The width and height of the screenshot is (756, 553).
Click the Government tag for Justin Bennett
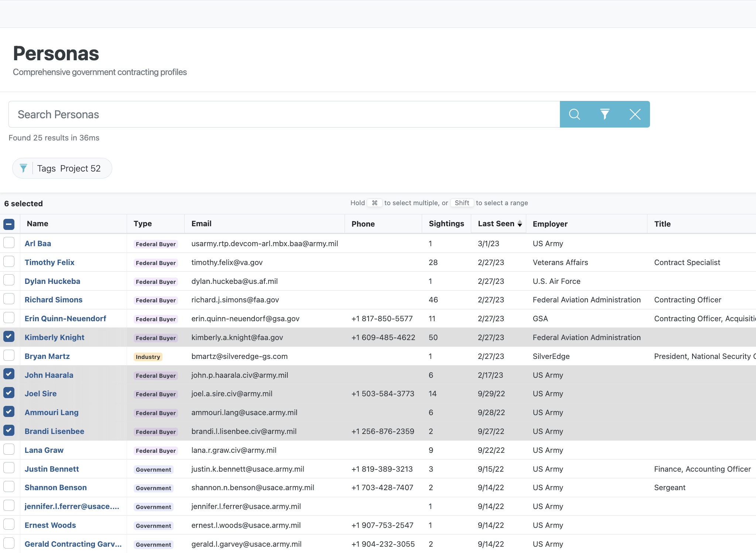[x=153, y=469]
